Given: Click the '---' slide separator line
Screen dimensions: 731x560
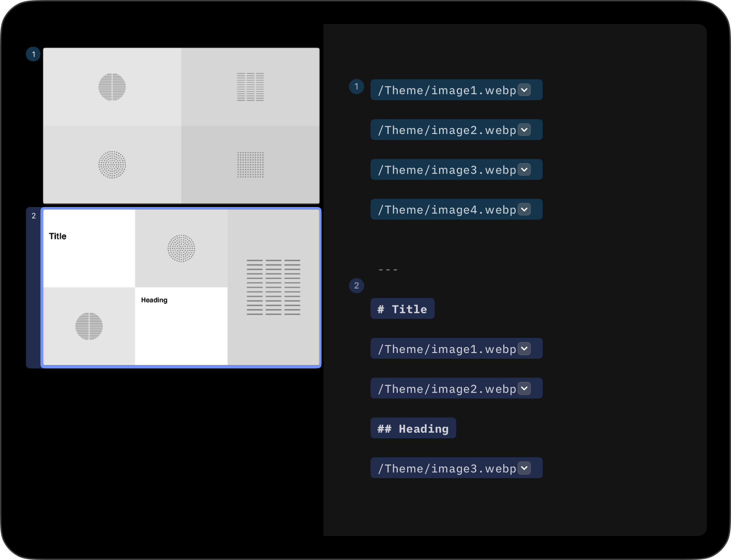Looking at the screenshot, I should (x=388, y=270).
